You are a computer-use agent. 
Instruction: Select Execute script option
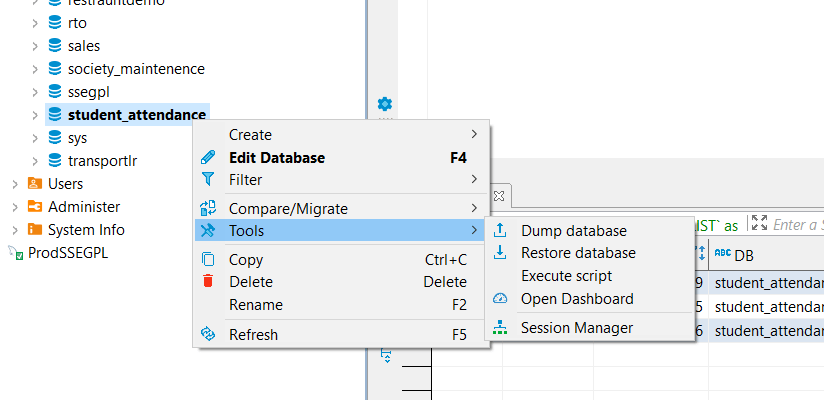point(590,275)
